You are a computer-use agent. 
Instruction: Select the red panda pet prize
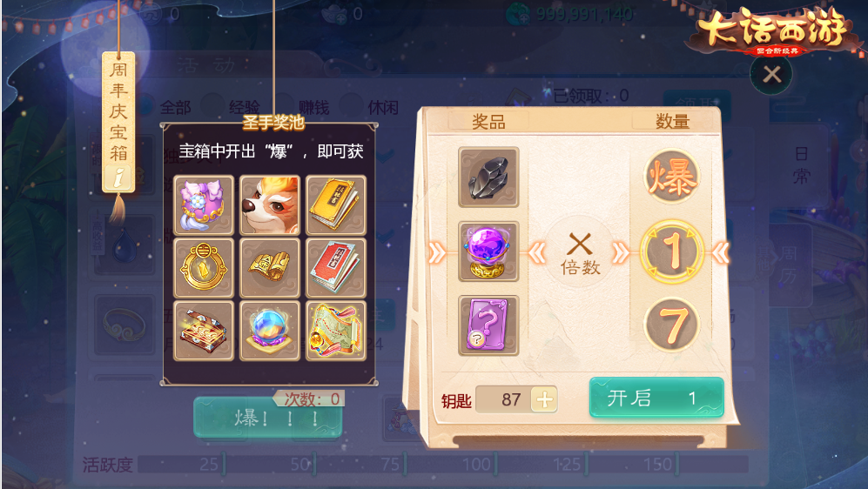point(270,205)
